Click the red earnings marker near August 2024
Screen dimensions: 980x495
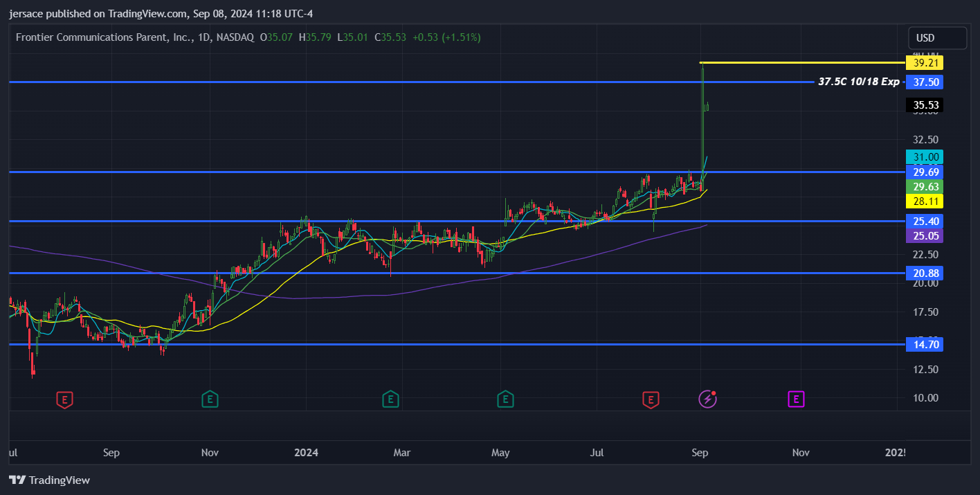point(650,399)
